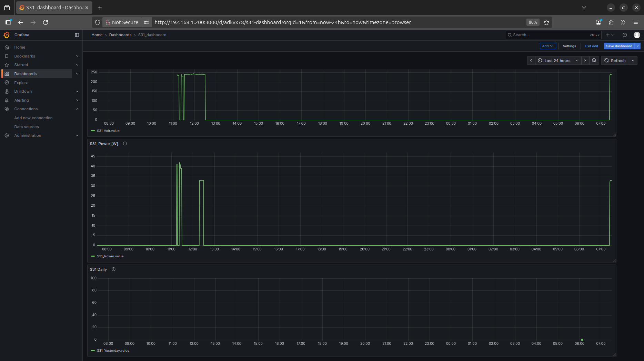Image resolution: width=644 pixels, height=361 pixels.
Task: Toggle S31_Volt.value series in legend
Action: click(x=108, y=131)
